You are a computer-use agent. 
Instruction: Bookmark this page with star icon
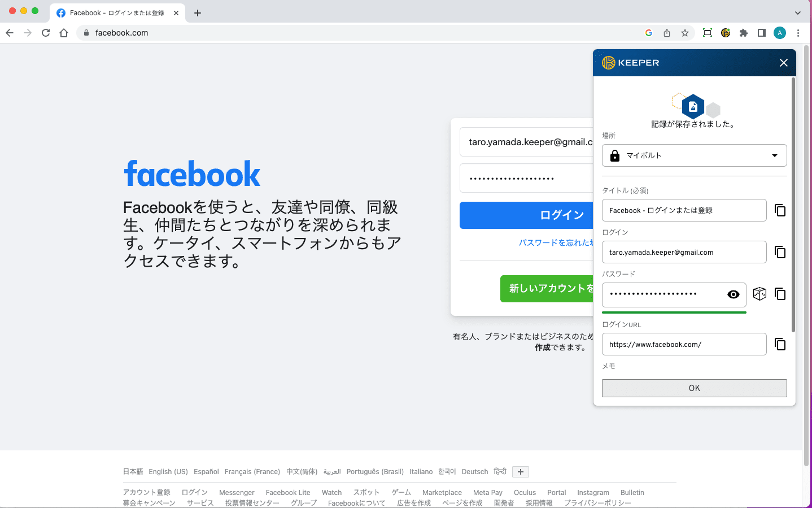[x=685, y=33]
